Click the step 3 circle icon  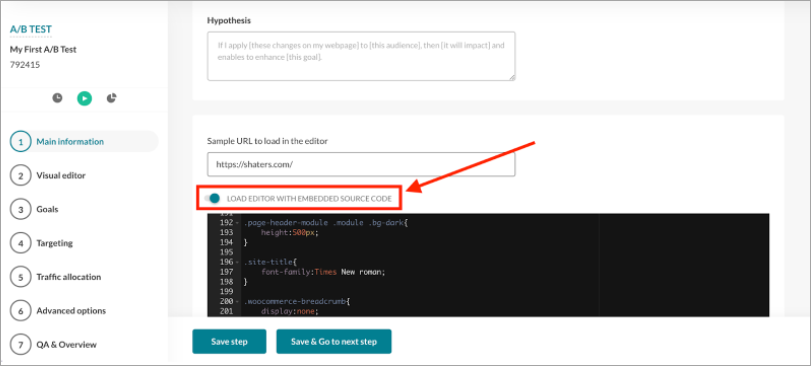(20, 209)
